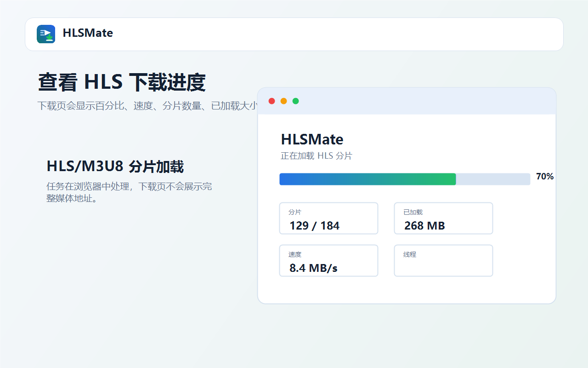
Task: Click the HLSMate brand name in header
Action: (x=88, y=33)
